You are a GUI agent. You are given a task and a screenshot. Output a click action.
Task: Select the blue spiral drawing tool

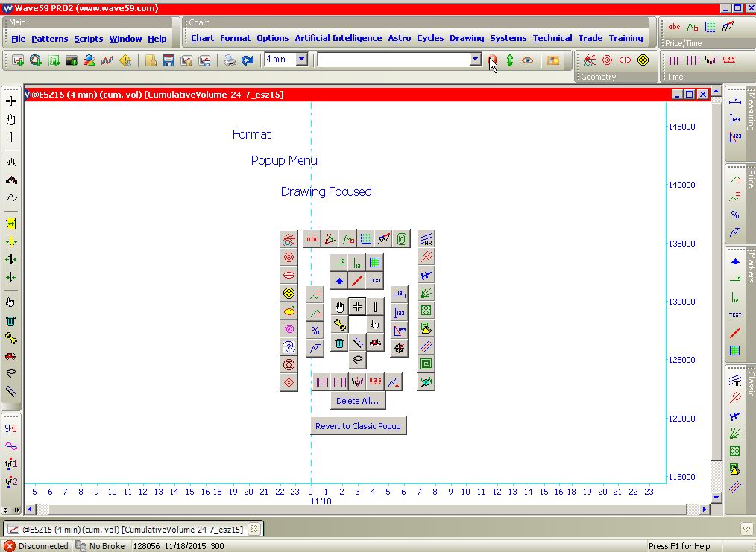pos(289,347)
